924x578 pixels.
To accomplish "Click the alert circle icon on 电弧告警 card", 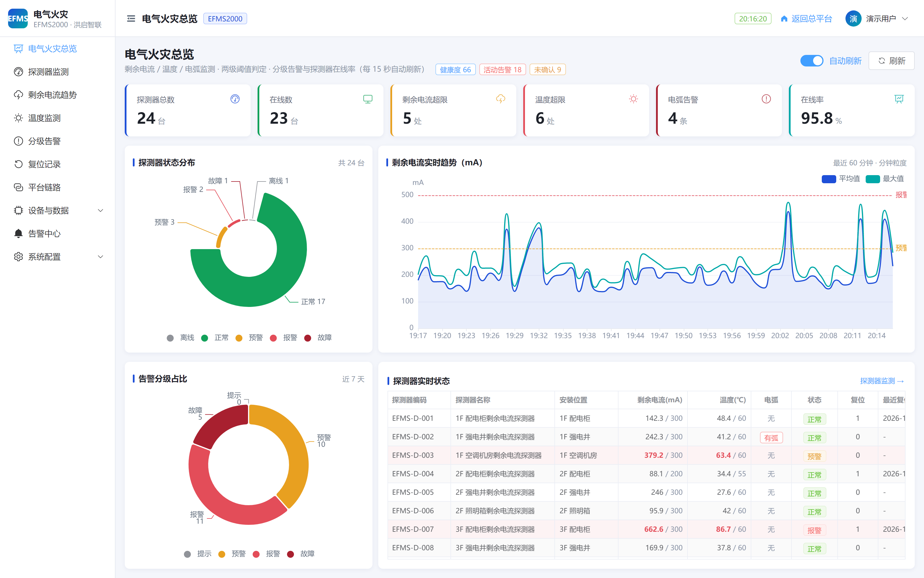I will coord(766,99).
